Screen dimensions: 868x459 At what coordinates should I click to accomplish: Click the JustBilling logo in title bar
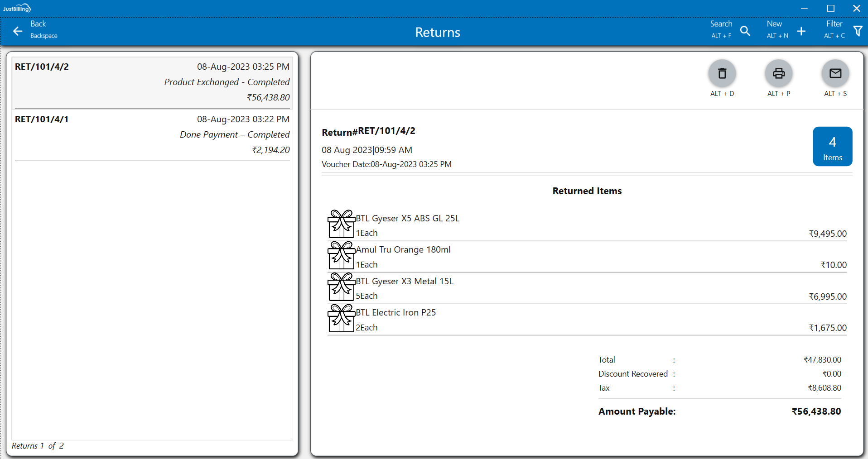pos(17,8)
